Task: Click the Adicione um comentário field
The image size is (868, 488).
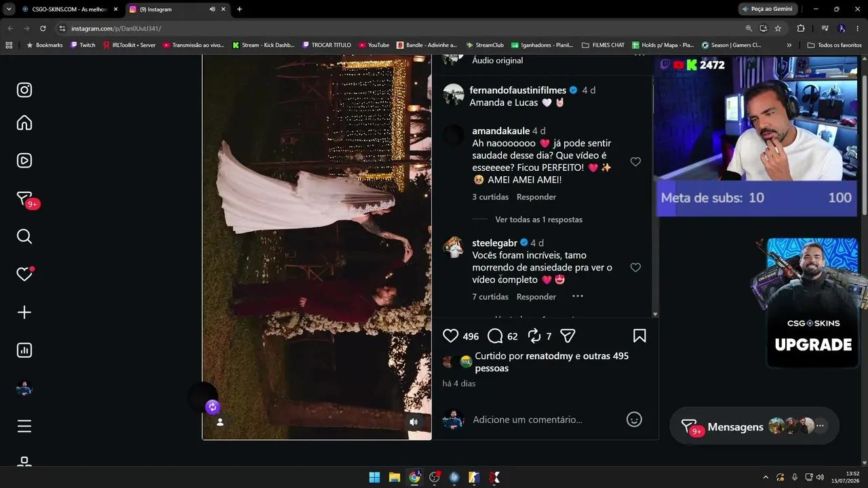Action: pos(528,420)
